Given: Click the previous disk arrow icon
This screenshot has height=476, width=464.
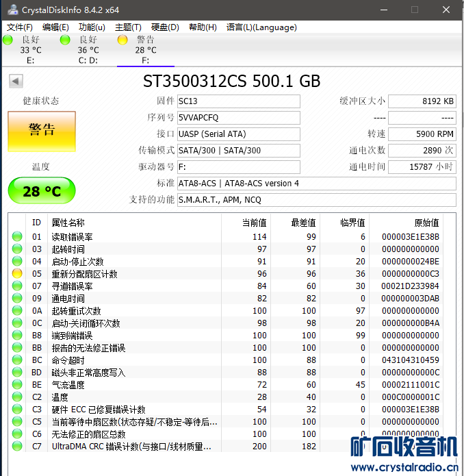Looking at the screenshot, I should tap(16, 81).
